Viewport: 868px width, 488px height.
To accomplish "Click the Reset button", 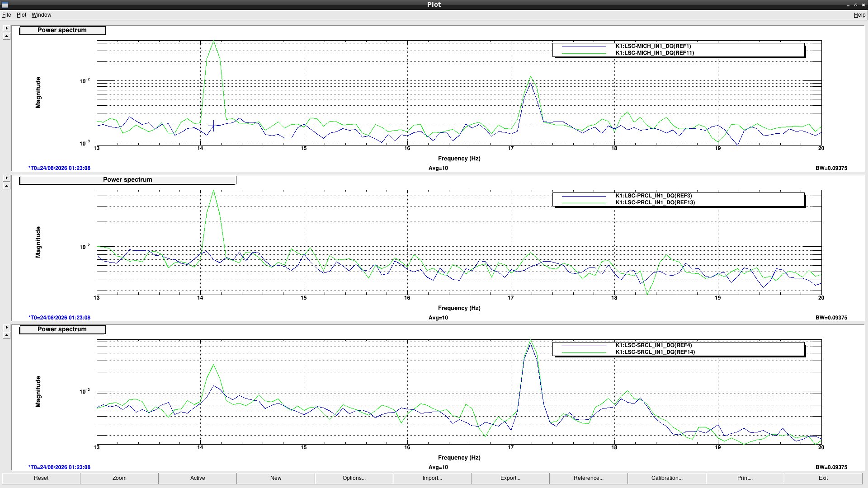I will [41, 478].
